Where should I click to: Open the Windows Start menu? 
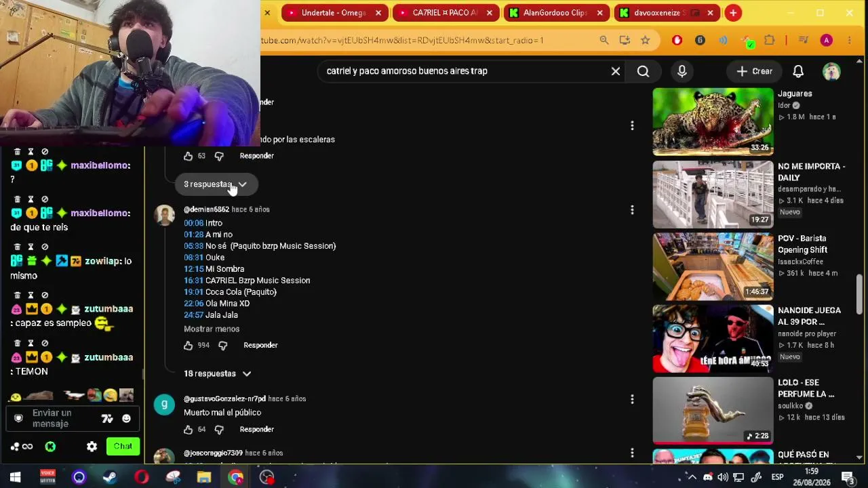click(x=15, y=478)
